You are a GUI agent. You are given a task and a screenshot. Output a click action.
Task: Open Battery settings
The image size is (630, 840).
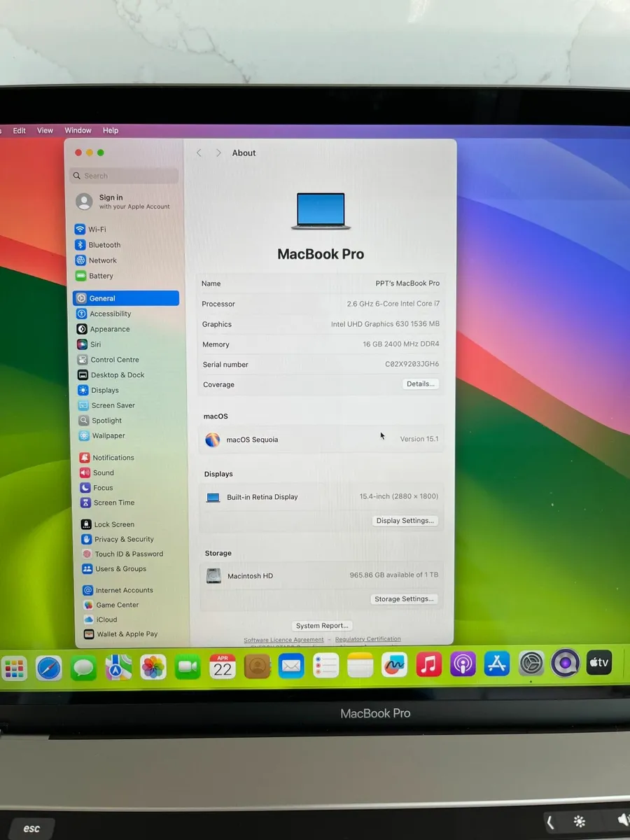[x=94, y=276]
